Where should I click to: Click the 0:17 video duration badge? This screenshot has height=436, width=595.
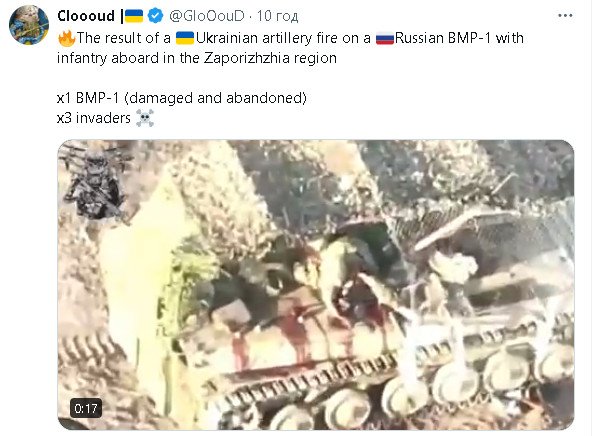point(86,408)
